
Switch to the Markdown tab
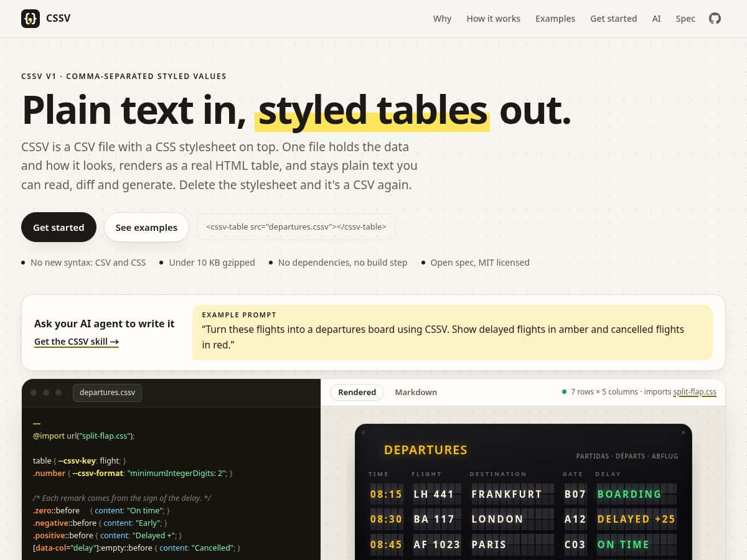coord(416,392)
